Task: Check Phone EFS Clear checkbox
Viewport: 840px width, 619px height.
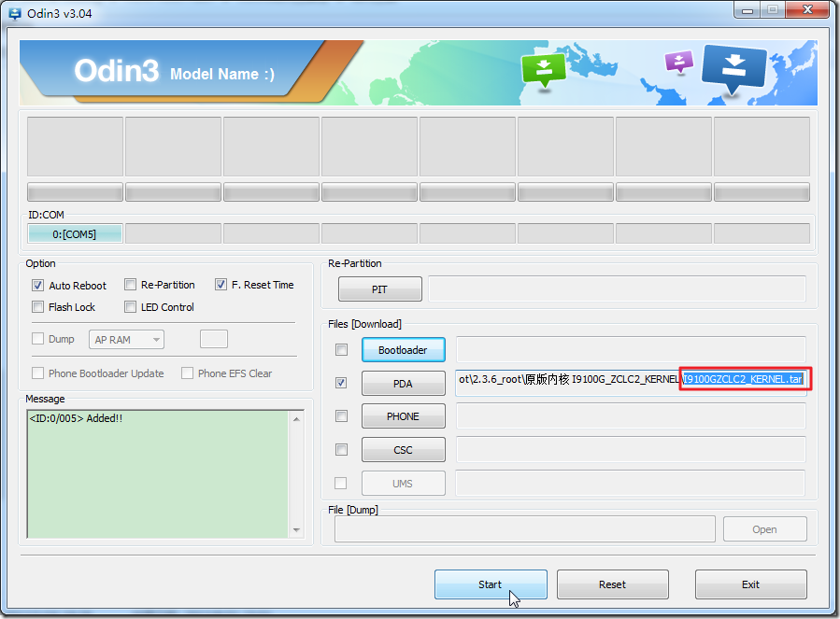Action: tap(187, 373)
